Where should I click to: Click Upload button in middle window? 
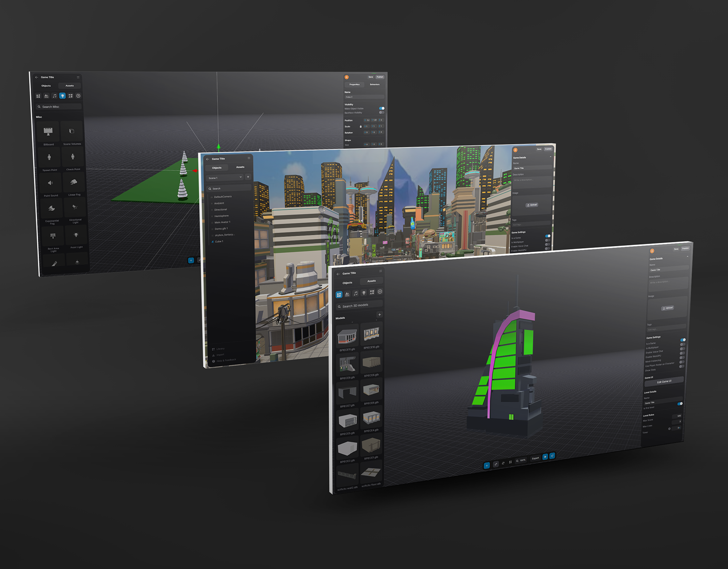532,205
